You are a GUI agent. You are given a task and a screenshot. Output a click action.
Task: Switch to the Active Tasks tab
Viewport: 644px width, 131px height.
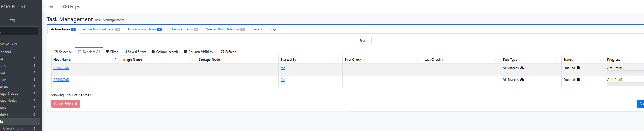pyautogui.click(x=63, y=29)
